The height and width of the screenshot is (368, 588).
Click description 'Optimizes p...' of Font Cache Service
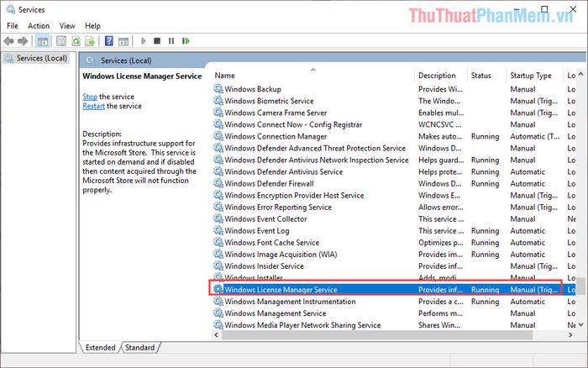point(441,242)
